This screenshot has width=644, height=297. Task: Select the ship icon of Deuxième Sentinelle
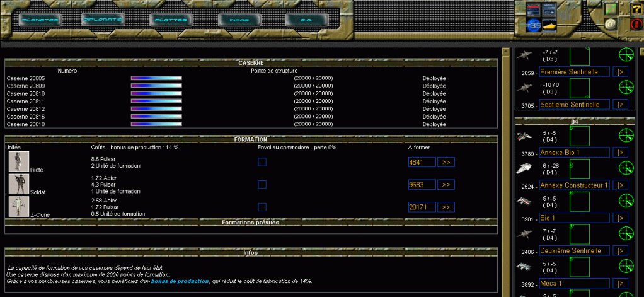pos(524,234)
